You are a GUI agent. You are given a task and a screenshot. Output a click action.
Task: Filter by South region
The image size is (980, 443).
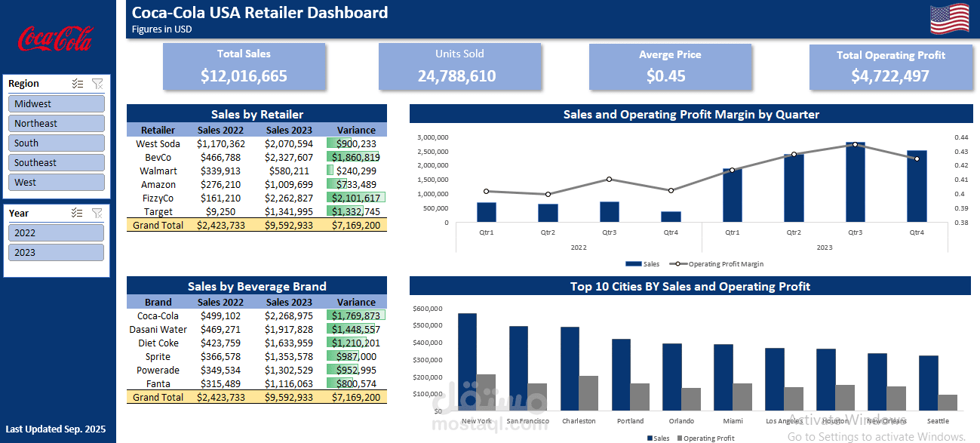click(x=57, y=143)
